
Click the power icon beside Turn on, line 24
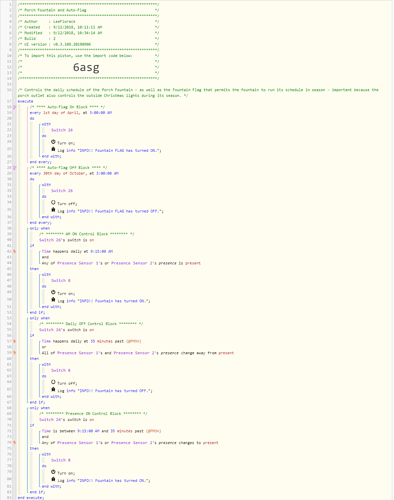(53, 142)
